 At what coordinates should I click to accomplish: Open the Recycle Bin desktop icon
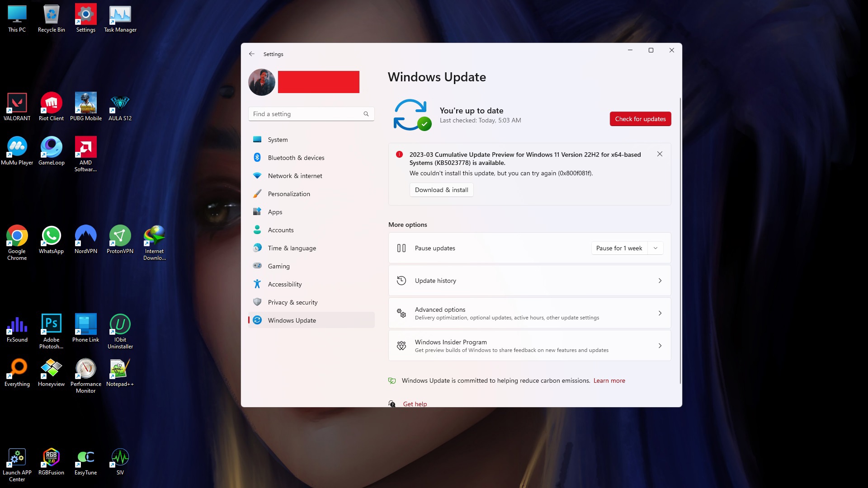[x=52, y=19]
